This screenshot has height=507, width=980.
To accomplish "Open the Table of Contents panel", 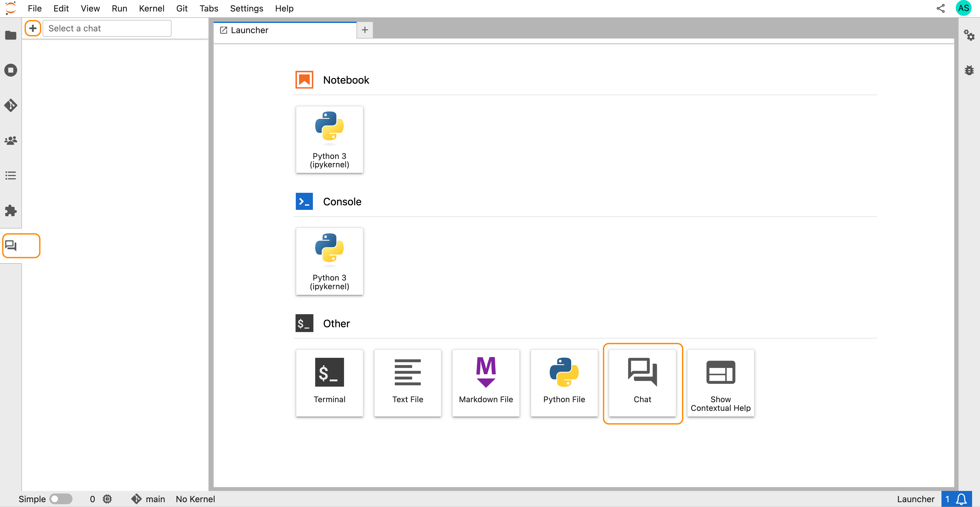I will point(11,175).
